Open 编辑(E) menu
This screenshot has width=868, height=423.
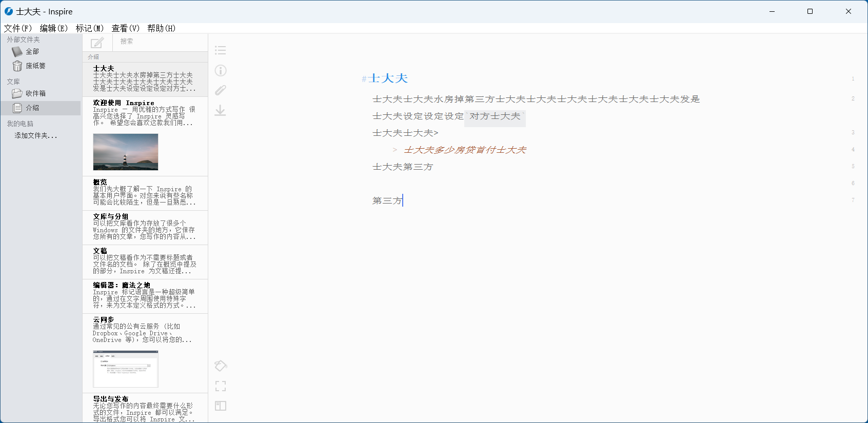(54, 28)
